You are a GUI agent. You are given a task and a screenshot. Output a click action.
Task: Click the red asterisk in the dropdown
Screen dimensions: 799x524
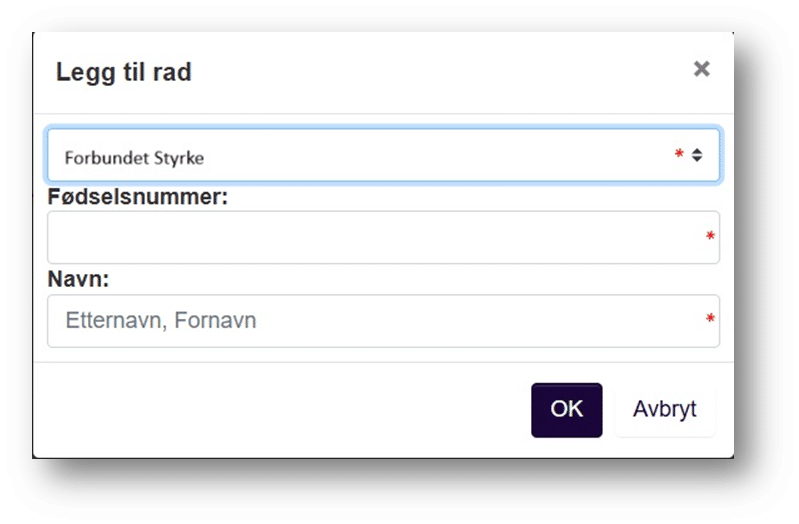pyautogui.click(x=679, y=155)
